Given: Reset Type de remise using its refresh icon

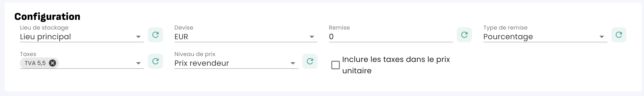Looking at the screenshot, I should coord(619,35).
